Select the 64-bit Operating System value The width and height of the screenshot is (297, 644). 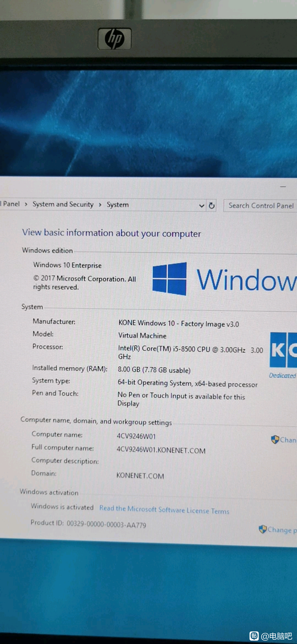tap(188, 383)
